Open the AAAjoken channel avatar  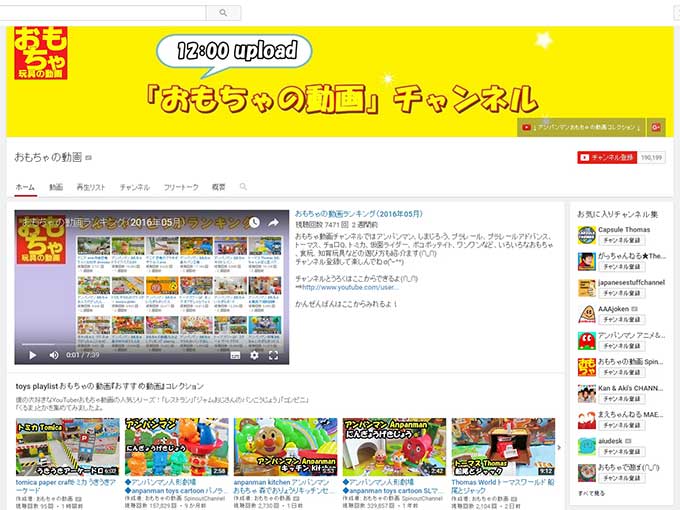[587, 314]
